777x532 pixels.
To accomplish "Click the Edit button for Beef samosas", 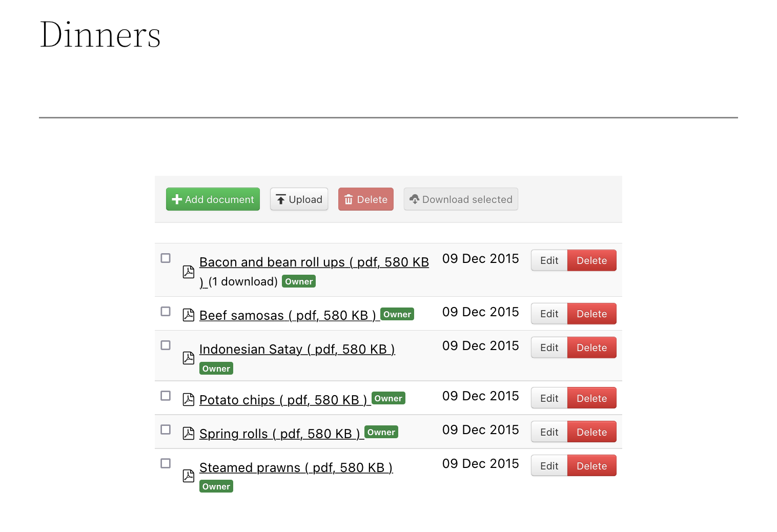I will pyautogui.click(x=549, y=314).
